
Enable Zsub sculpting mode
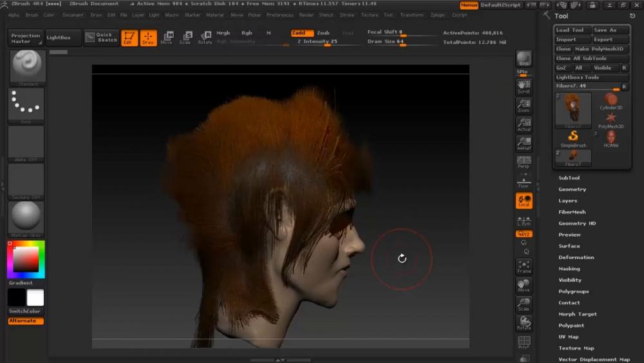323,33
